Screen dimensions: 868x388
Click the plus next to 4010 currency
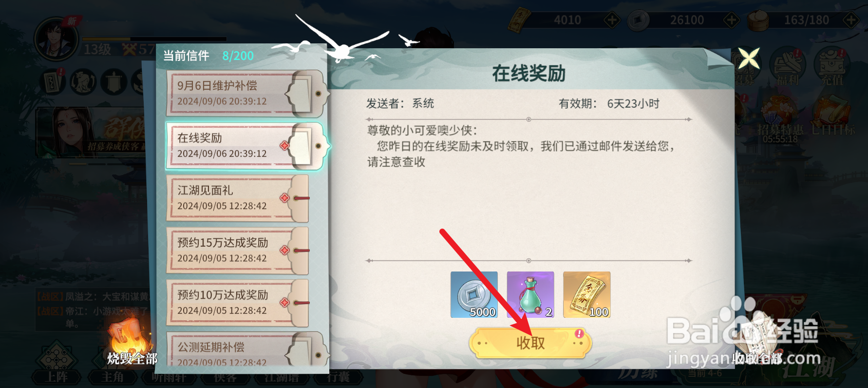(612, 20)
